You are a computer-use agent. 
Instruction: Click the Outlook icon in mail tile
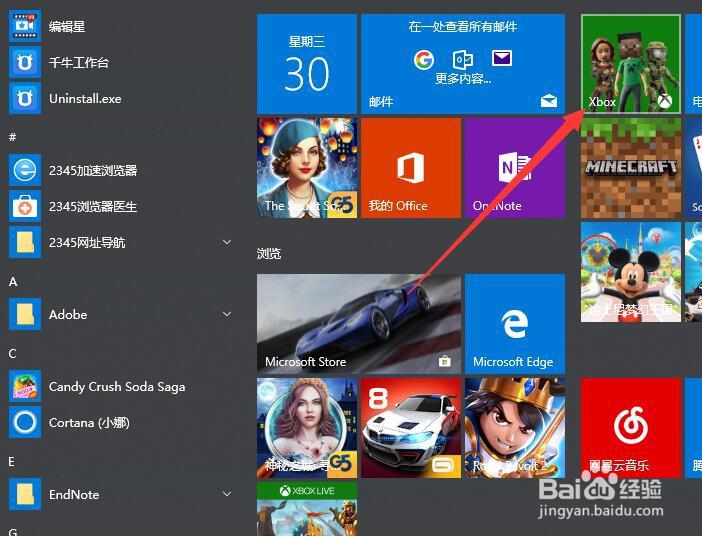point(462,59)
